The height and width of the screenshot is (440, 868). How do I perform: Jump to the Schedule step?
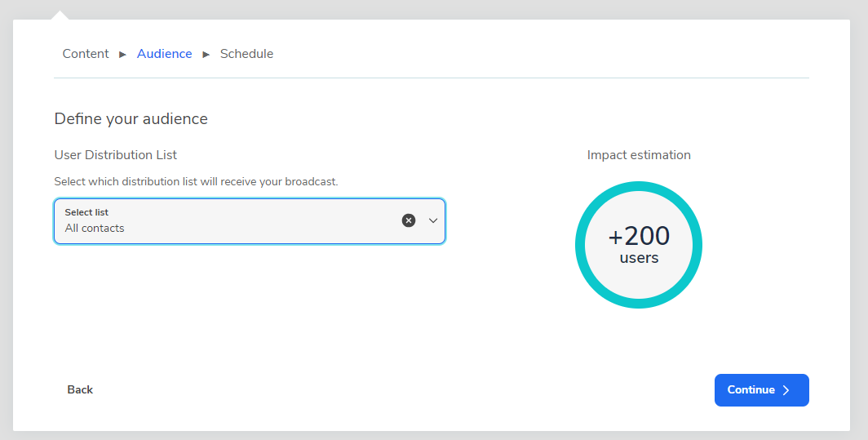(246, 54)
